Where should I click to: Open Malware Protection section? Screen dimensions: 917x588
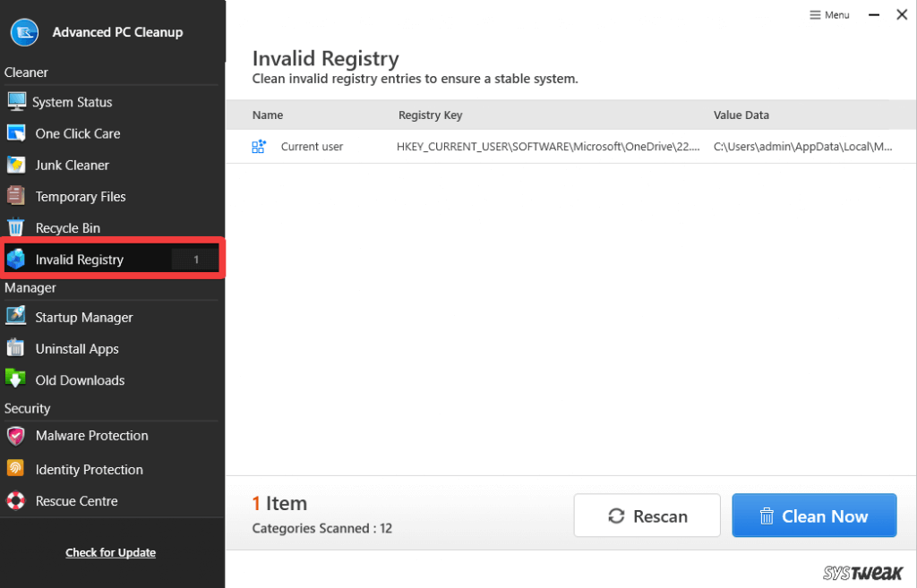tap(92, 436)
